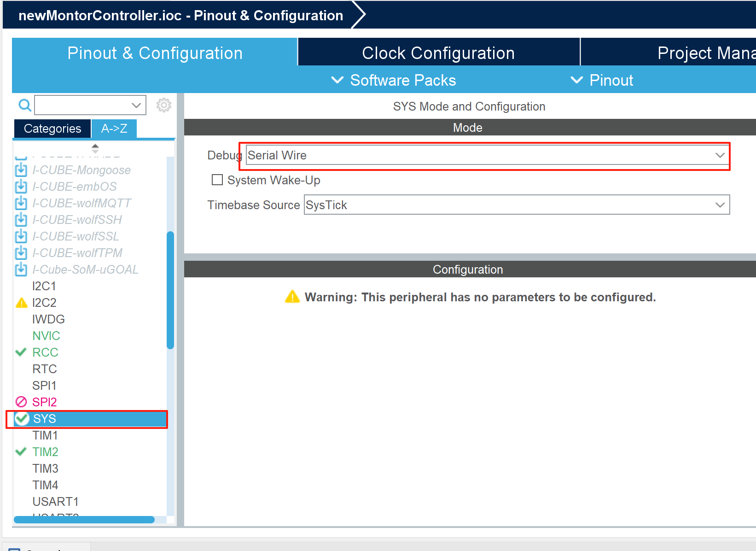756x551 pixels.
Task: Open the peripheral list settings gear
Action: point(163,105)
